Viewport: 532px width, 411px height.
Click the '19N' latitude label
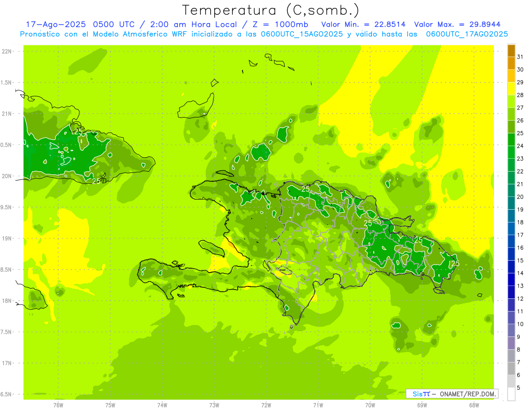tap(7, 239)
